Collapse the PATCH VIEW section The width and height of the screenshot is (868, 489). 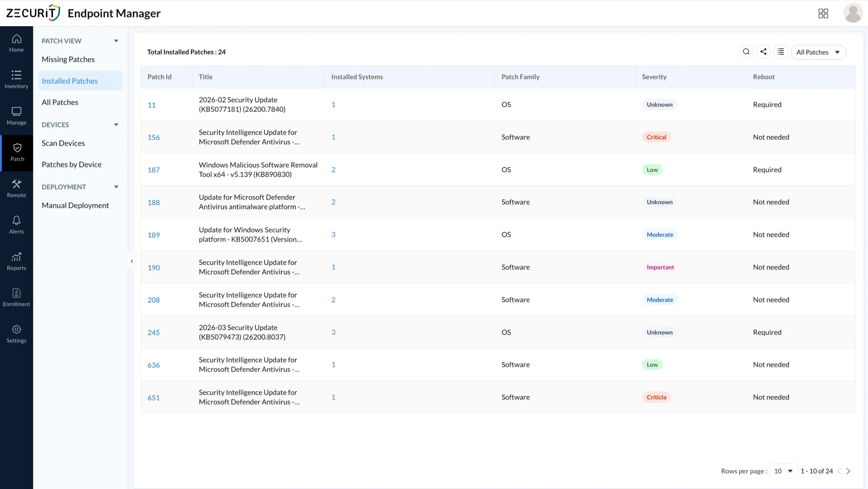[x=116, y=41]
